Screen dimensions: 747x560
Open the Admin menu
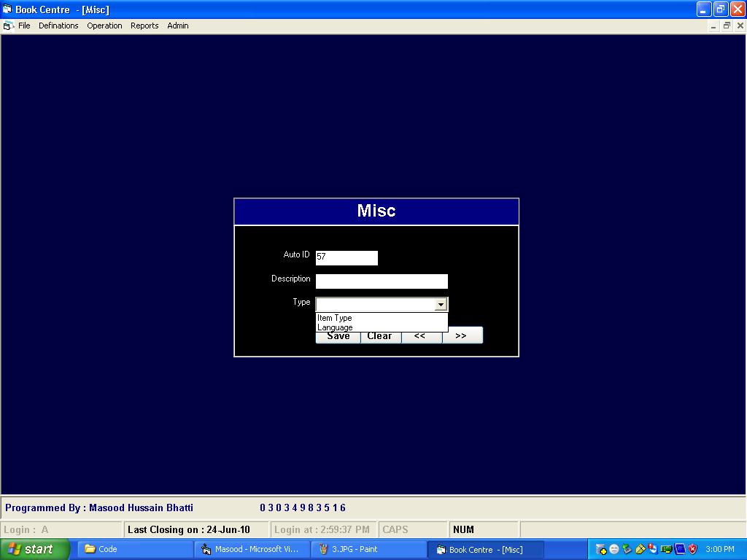coord(178,26)
